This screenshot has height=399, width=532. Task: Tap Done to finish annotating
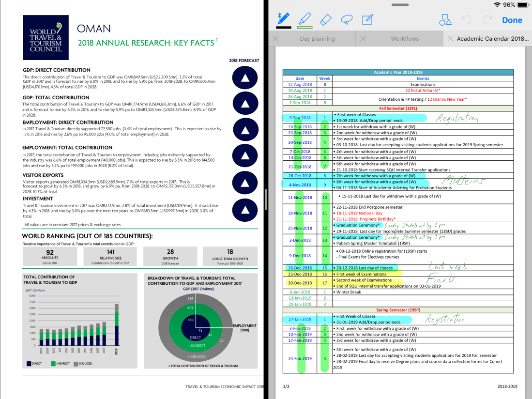512,20
